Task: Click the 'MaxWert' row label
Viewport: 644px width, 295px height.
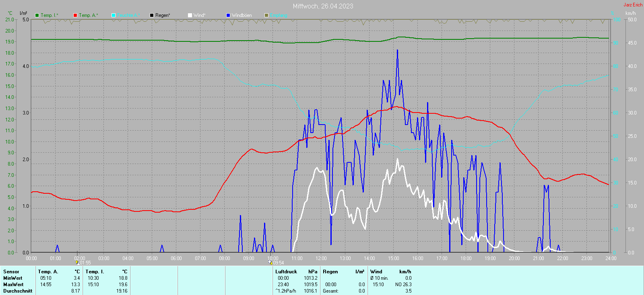Action: [13, 285]
